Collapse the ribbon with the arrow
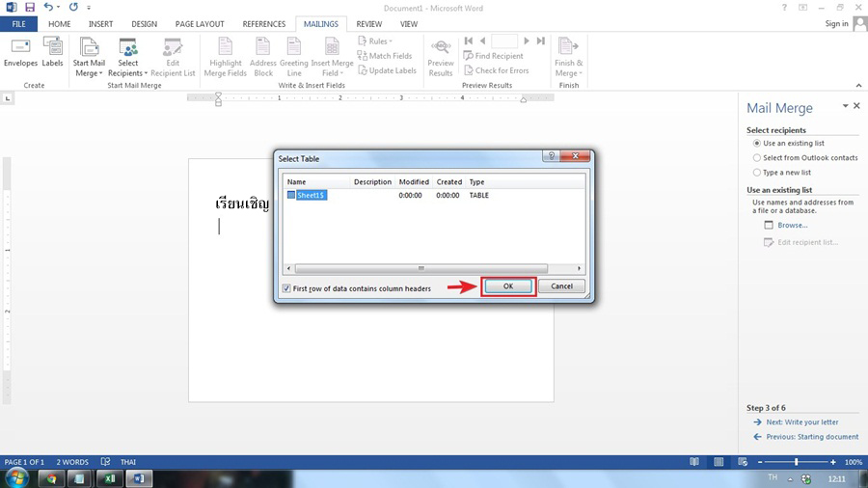Screen dimensions: 868x488 tap(858, 85)
